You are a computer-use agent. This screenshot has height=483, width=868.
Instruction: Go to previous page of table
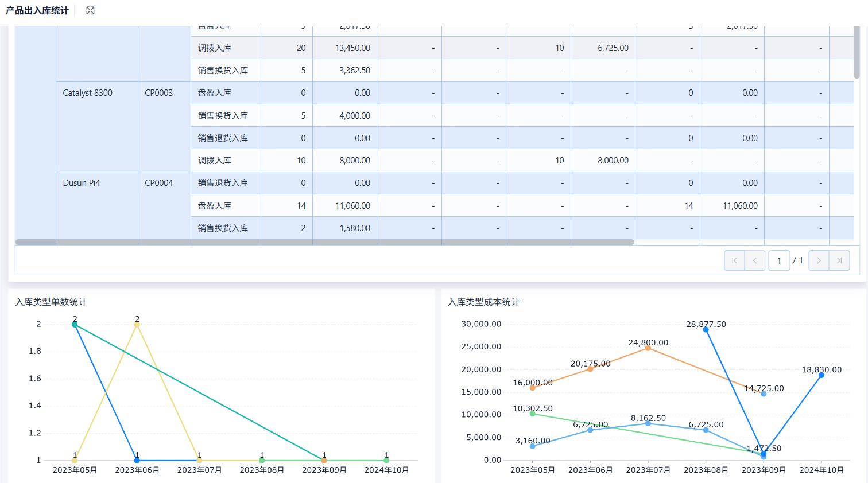tap(755, 260)
